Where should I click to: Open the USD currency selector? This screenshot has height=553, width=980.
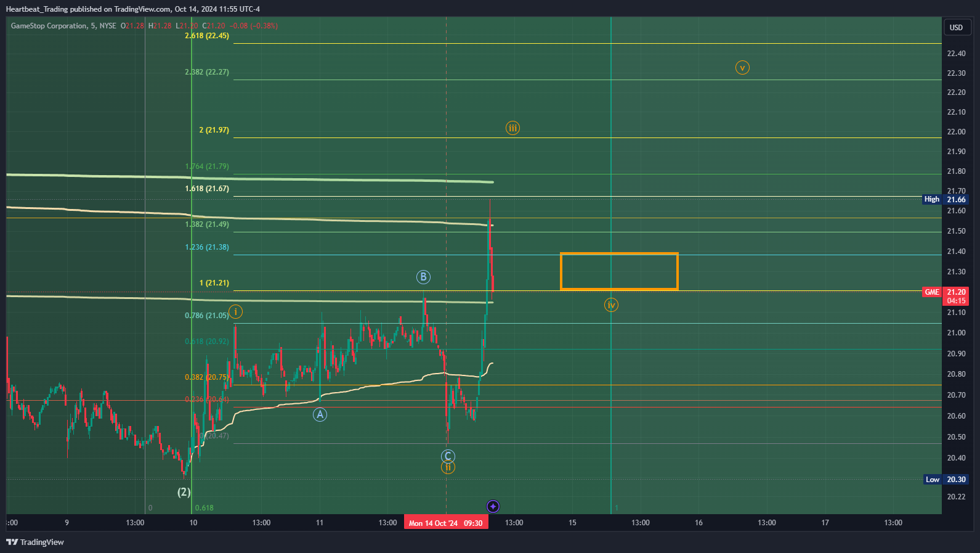click(956, 27)
